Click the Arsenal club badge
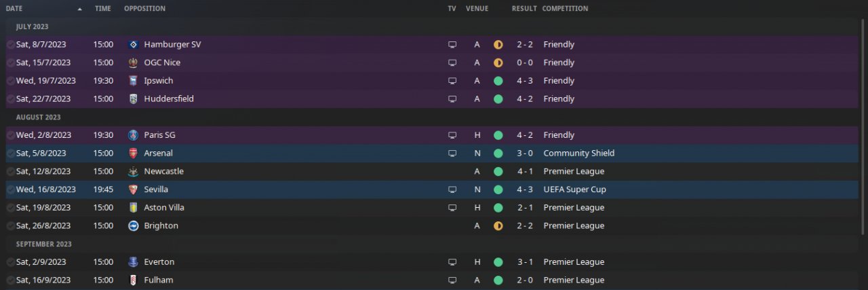 (x=133, y=153)
